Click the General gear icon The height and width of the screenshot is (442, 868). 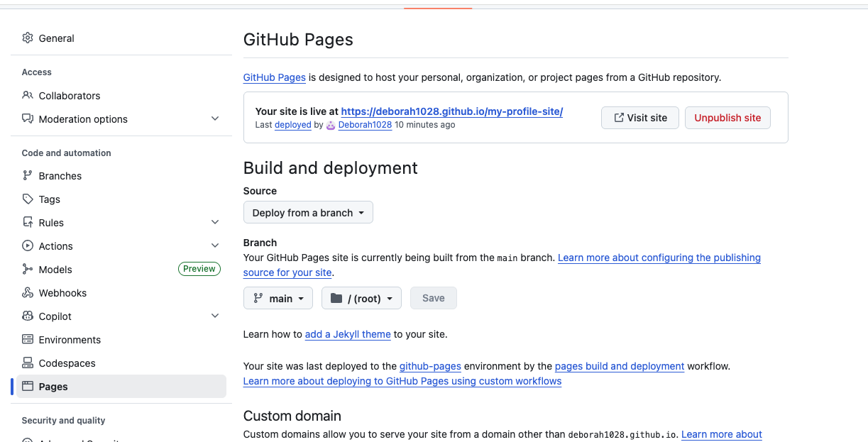click(x=28, y=38)
